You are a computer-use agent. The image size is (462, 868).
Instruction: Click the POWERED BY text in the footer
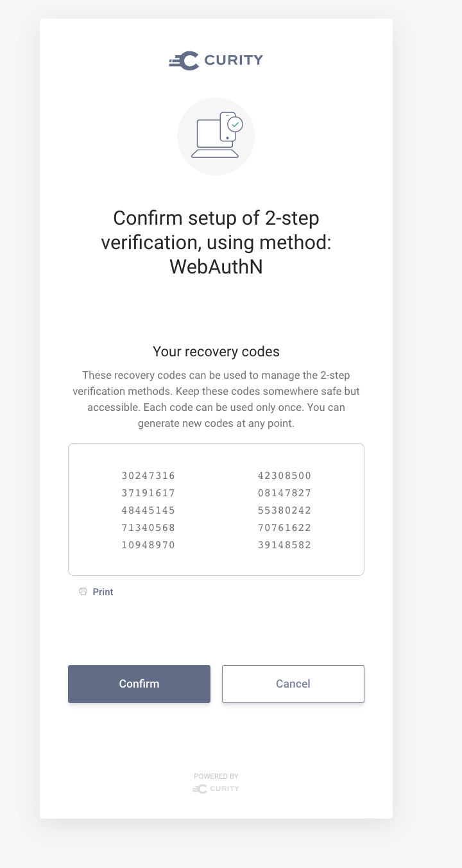point(216,776)
